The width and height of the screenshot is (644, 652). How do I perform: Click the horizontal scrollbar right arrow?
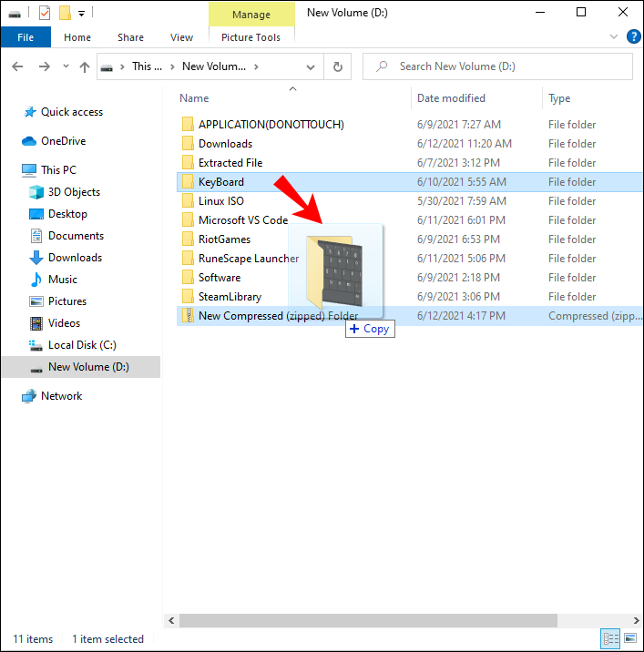[x=636, y=620]
